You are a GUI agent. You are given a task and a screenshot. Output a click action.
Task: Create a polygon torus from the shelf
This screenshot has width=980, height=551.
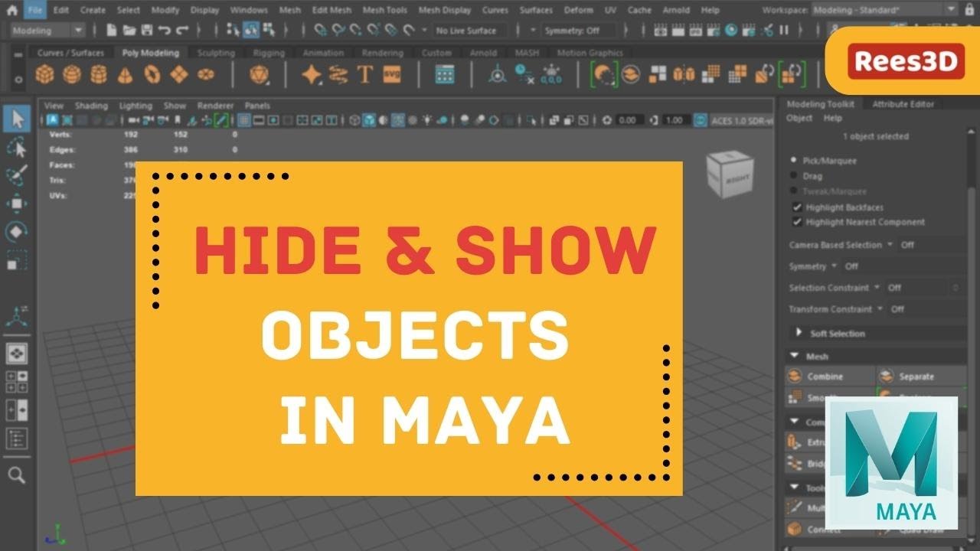152,74
